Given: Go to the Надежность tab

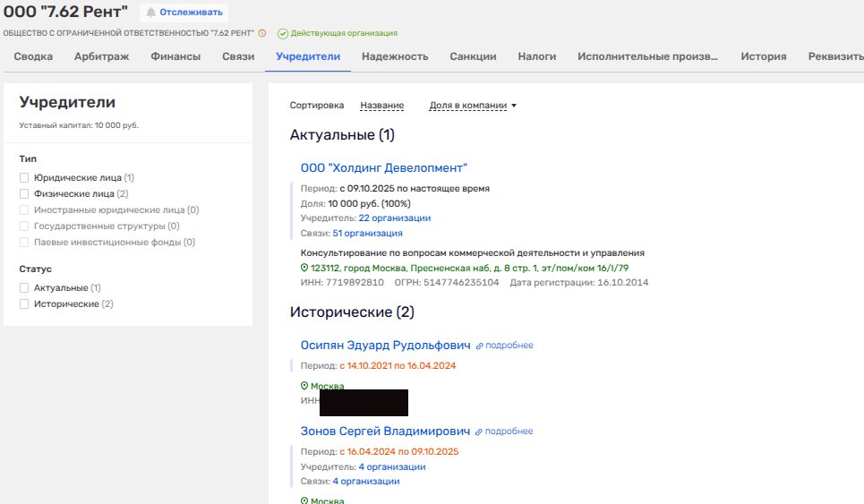Looking at the screenshot, I should (395, 56).
